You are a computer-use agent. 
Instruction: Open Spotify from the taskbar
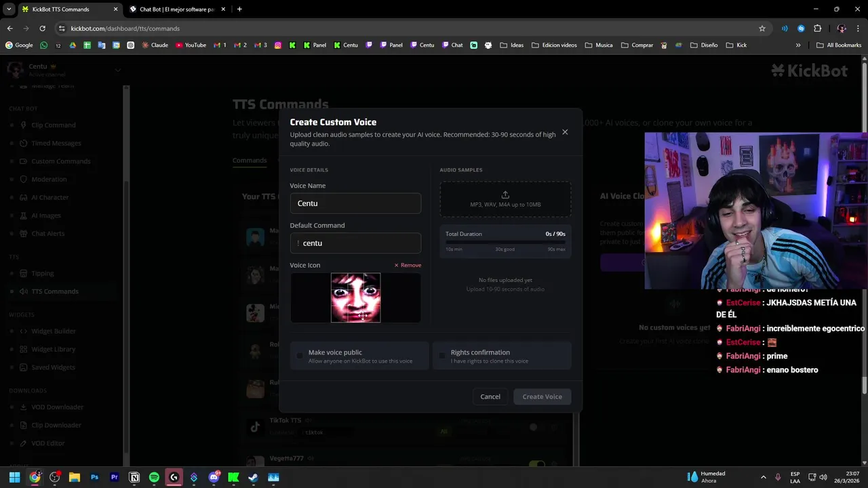(154, 477)
